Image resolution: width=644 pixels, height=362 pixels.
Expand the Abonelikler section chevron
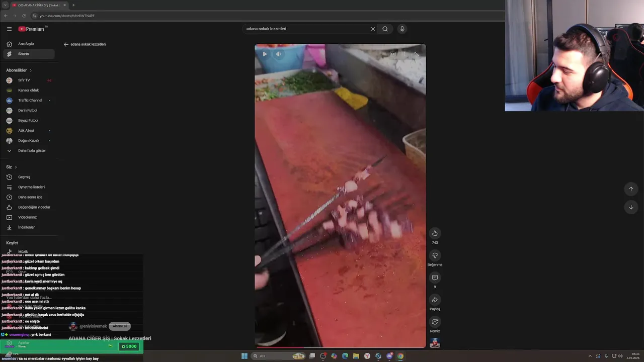pos(31,70)
